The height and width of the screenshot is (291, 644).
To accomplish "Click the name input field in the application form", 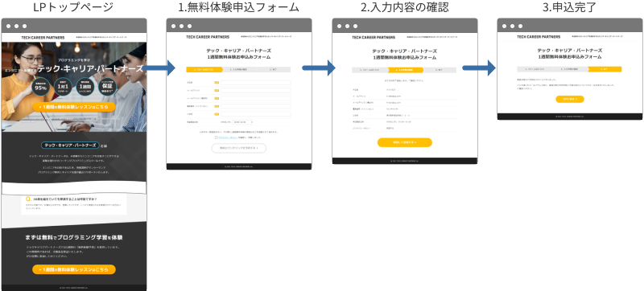I will pos(256,82).
